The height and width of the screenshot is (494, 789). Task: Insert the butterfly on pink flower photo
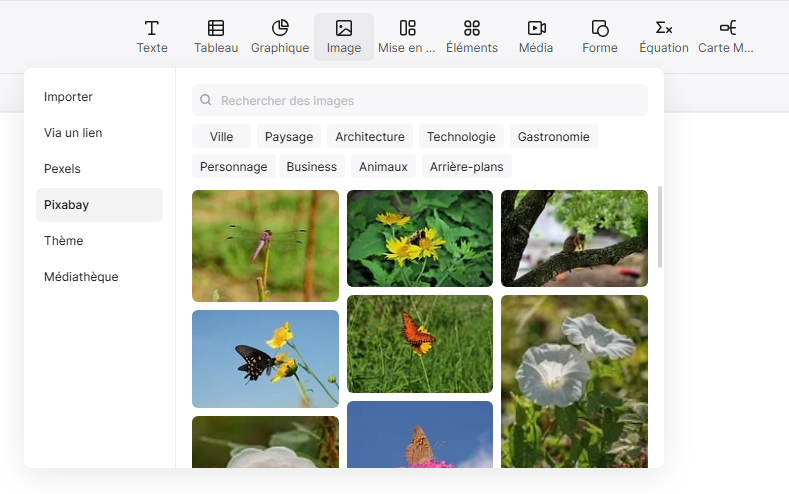[420, 435]
